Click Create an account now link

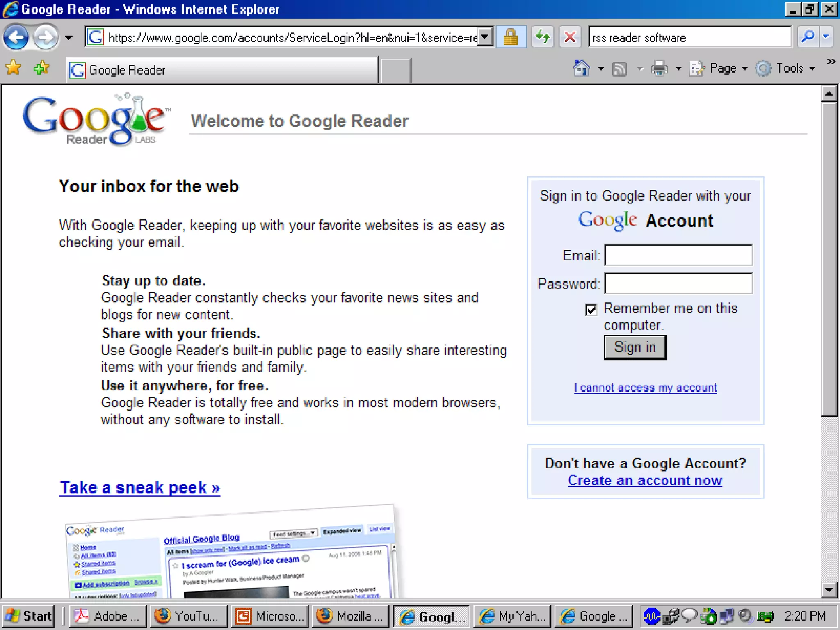click(645, 480)
